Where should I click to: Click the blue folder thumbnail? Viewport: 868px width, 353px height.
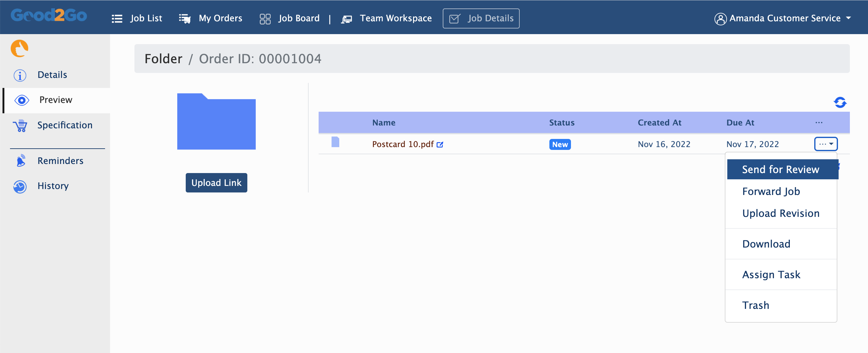pyautogui.click(x=216, y=121)
